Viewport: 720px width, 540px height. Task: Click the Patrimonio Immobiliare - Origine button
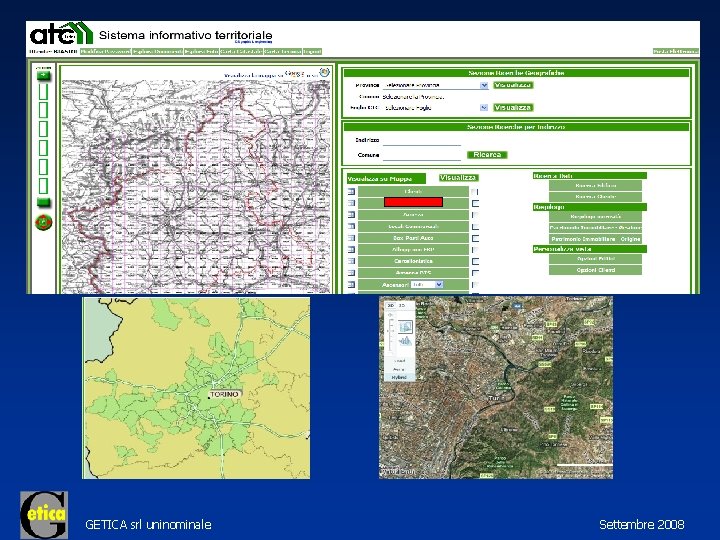595,239
